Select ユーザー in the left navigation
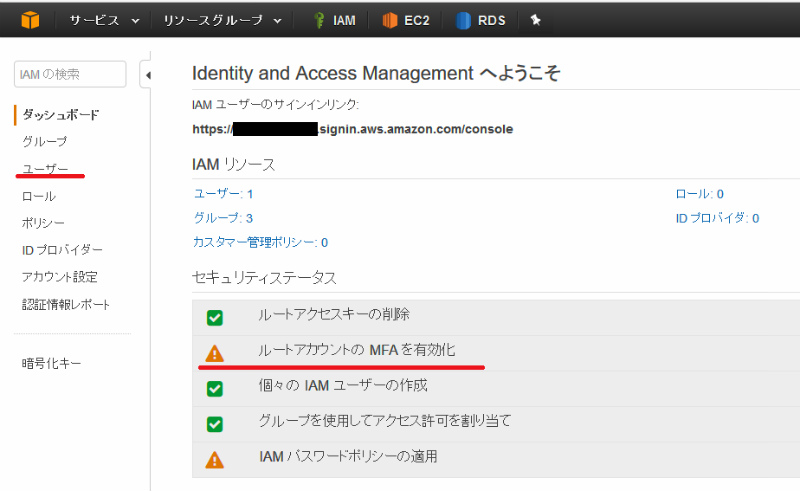 (45, 169)
